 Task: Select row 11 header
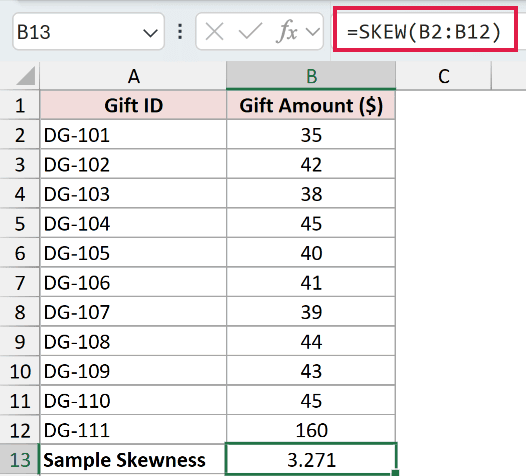[20, 400]
